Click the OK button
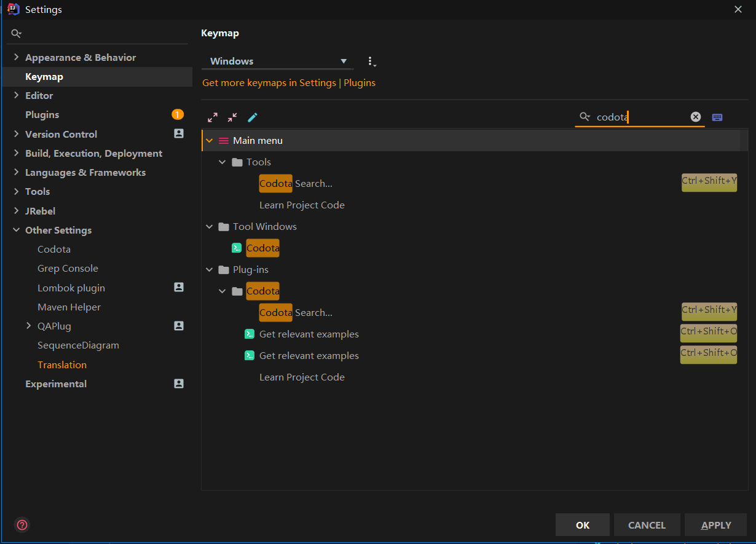Screen dimensions: 756x544 click(583, 525)
